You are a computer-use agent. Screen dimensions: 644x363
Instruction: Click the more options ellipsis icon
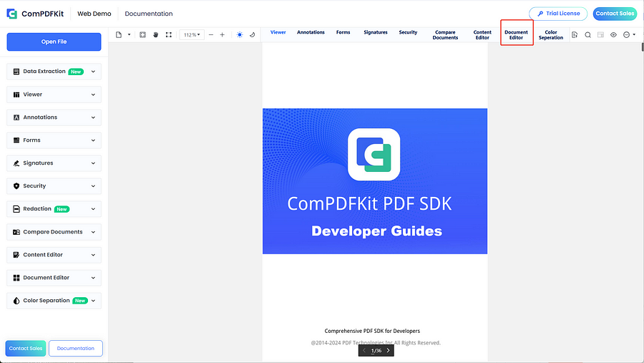pyautogui.click(x=626, y=35)
